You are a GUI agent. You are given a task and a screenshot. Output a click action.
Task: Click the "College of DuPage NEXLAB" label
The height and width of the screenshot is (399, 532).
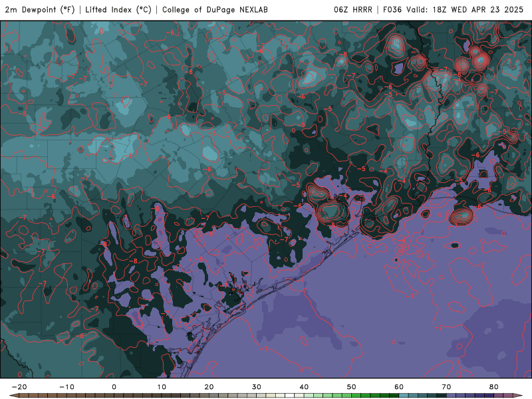pos(215,10)
